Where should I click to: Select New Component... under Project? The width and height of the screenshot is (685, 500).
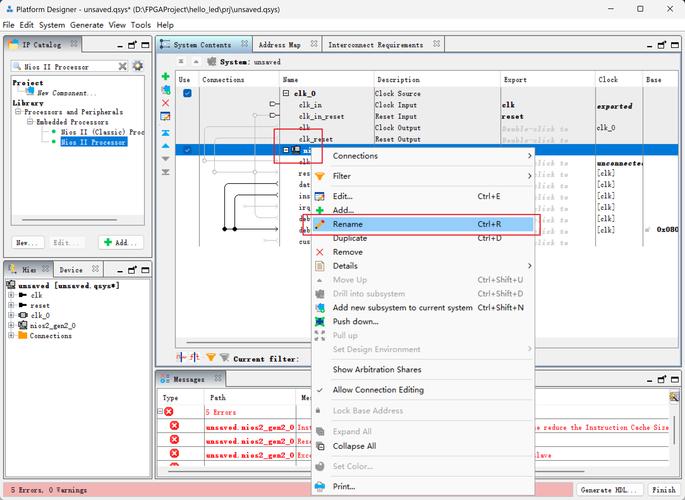tap(66, 93)
